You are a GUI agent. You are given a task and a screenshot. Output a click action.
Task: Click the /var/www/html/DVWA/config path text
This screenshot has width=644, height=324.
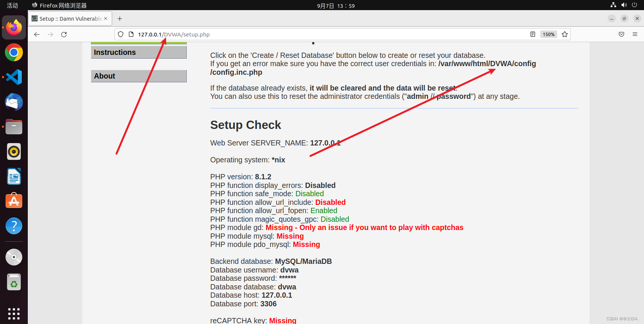pos(487,64)
